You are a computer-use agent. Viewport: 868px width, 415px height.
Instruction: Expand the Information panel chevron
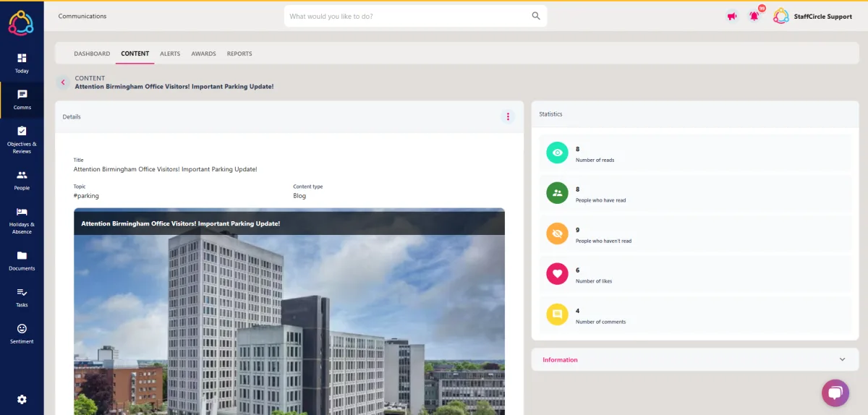[842, 359]
